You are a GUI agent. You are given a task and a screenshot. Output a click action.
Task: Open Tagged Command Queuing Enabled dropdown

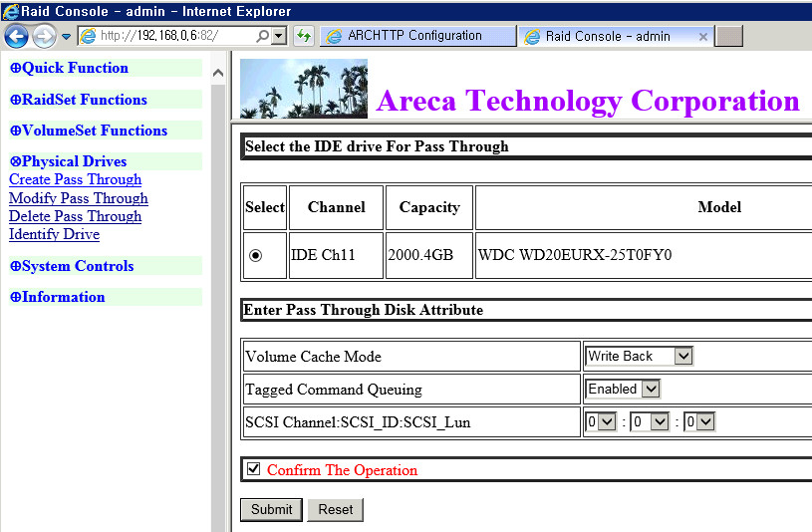(x=623, y=389)
